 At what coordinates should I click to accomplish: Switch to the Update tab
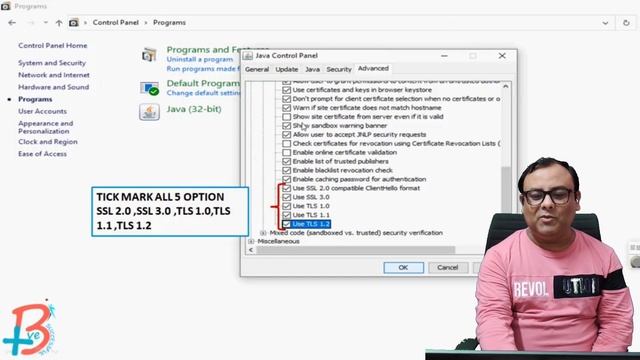(287, 69)
